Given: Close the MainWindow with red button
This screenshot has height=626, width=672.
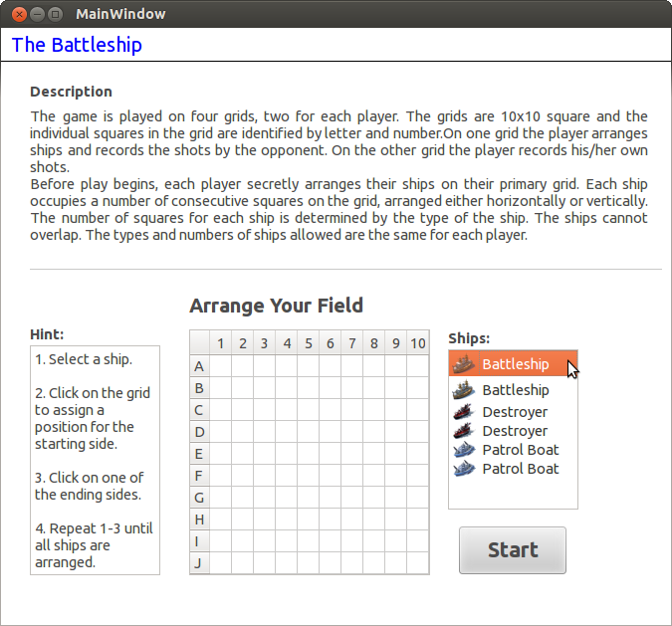Looking at the screenshot, I should coord(19,15).
